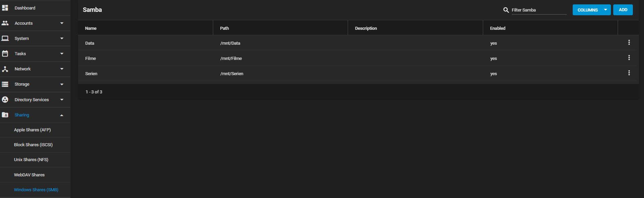Click the Filter Samba input field
The image size is (644, 198).
click(x=539, y=10)
